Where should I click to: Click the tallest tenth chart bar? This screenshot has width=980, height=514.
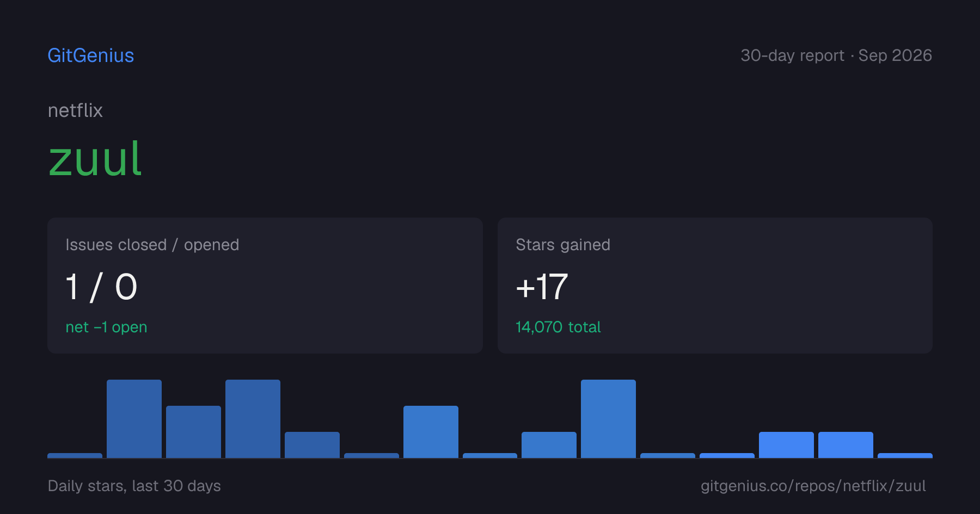(x=608, y=419)
